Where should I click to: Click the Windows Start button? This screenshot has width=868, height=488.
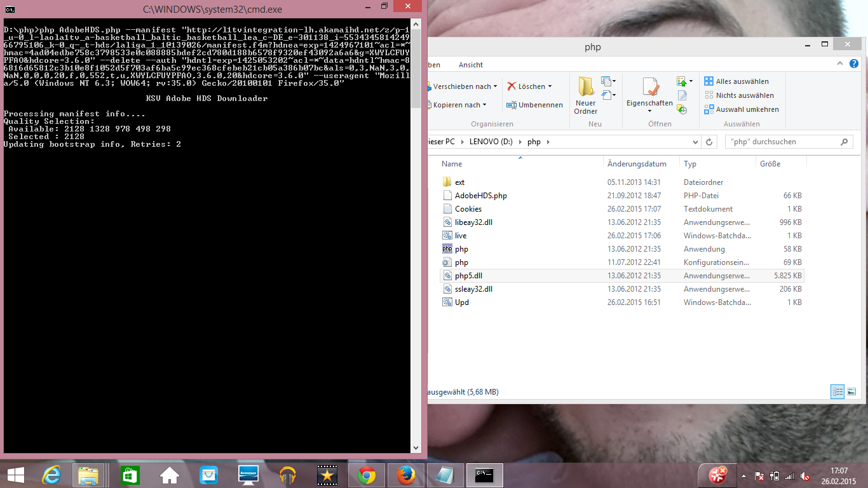(x=16, y=475)
